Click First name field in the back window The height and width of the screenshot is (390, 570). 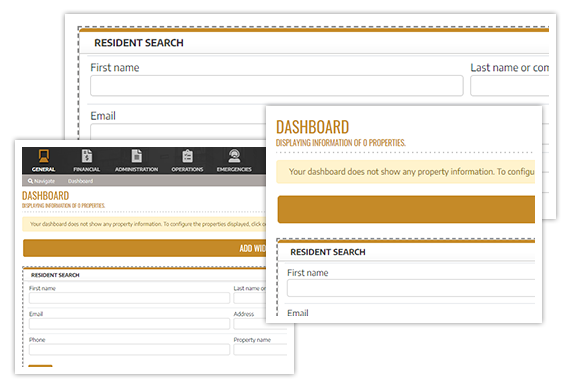pos(277,86)
